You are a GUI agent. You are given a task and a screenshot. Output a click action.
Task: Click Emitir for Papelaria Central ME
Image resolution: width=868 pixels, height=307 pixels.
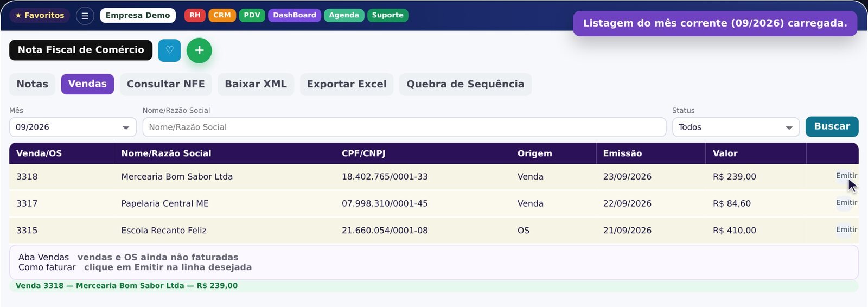point(846,203)
